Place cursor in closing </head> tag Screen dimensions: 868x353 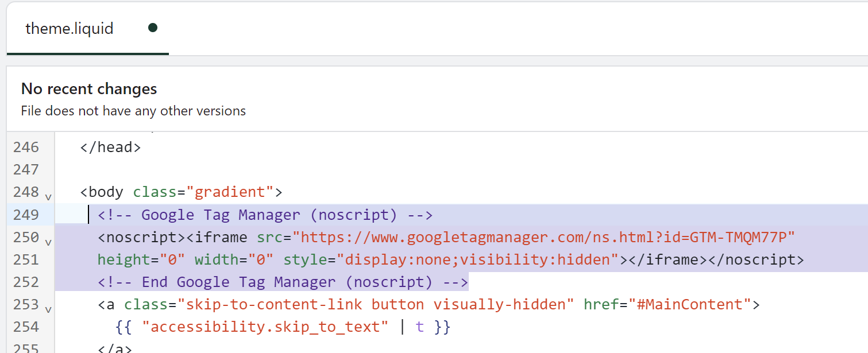pos(110,147)
